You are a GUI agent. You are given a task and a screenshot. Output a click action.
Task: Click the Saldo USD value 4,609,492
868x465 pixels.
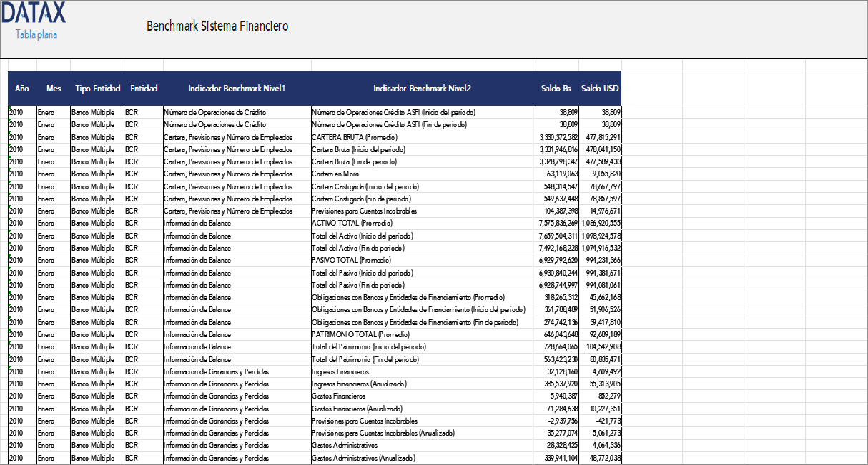click(600, 371)
